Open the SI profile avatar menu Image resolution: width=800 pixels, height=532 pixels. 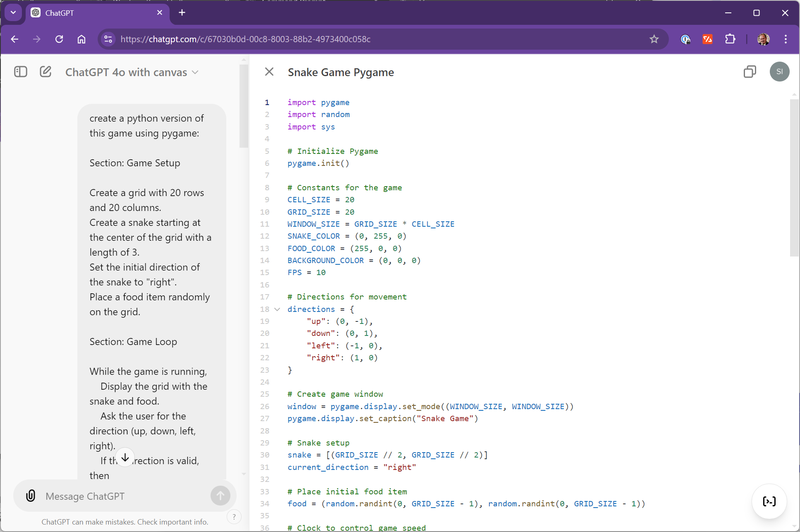(x=779, y=72)
